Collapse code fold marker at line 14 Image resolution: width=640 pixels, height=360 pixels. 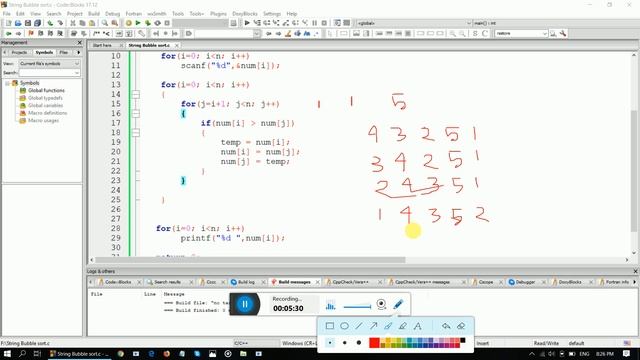[136, 94]
